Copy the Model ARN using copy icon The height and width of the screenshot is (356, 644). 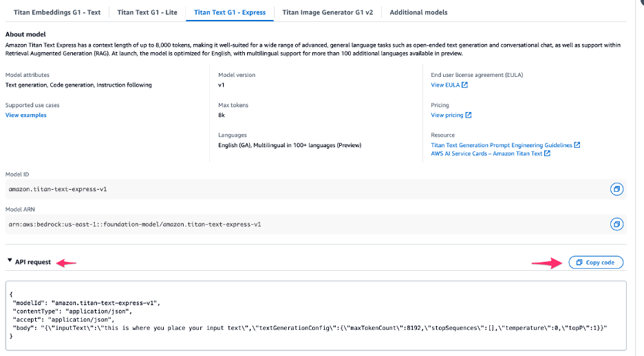click(616, 224)
